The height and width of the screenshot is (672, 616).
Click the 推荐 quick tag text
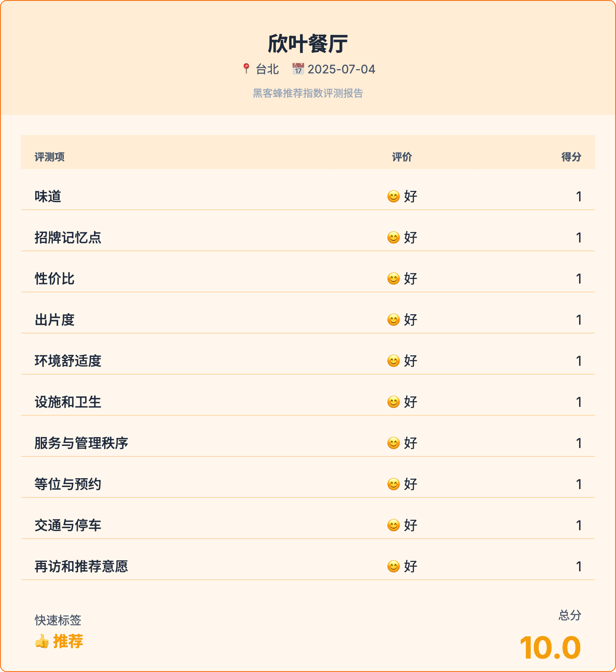68,641
